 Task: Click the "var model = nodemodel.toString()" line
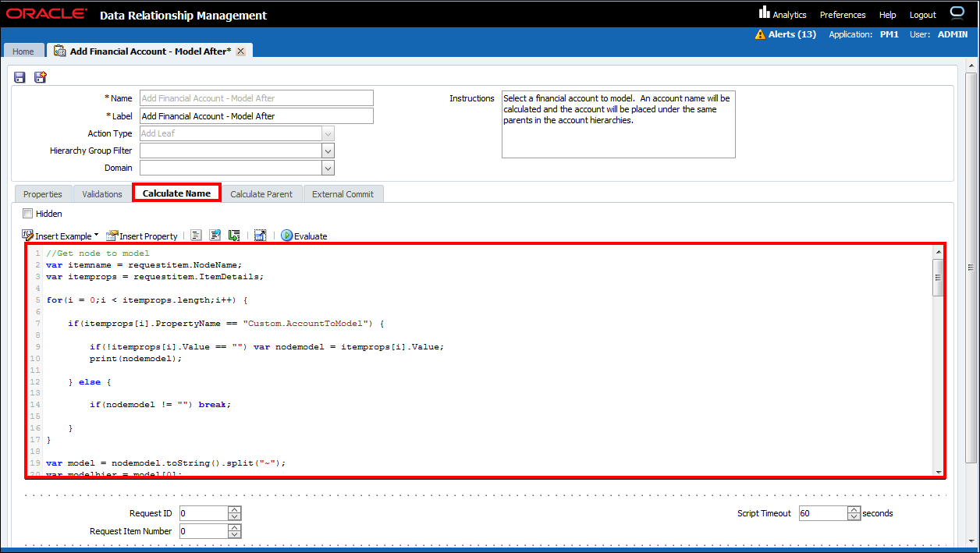point(166,463)
